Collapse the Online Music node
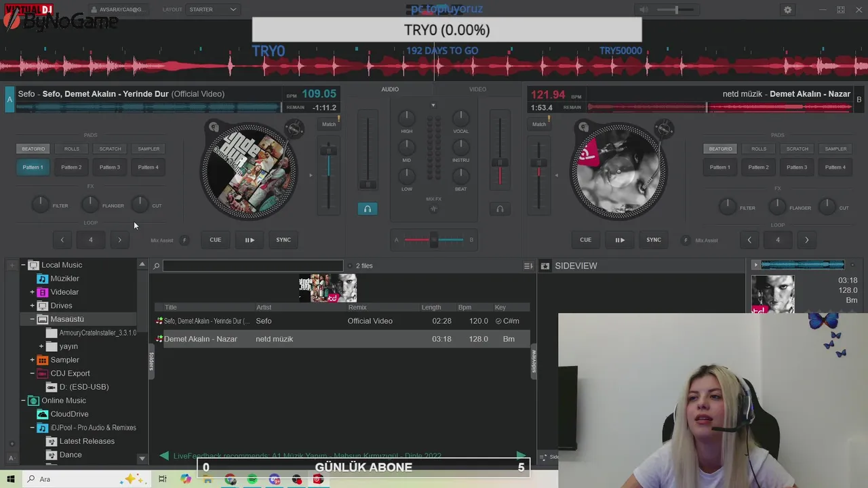This screenshot has height=488, width=868. tap(23, 401)
